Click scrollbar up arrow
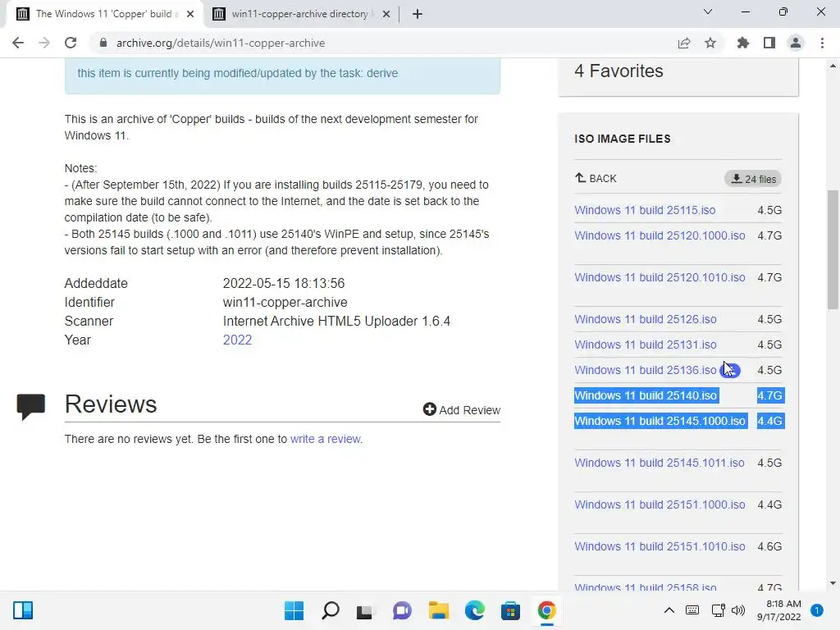Screen dimensions: 840x630 [x=833, y=66]
